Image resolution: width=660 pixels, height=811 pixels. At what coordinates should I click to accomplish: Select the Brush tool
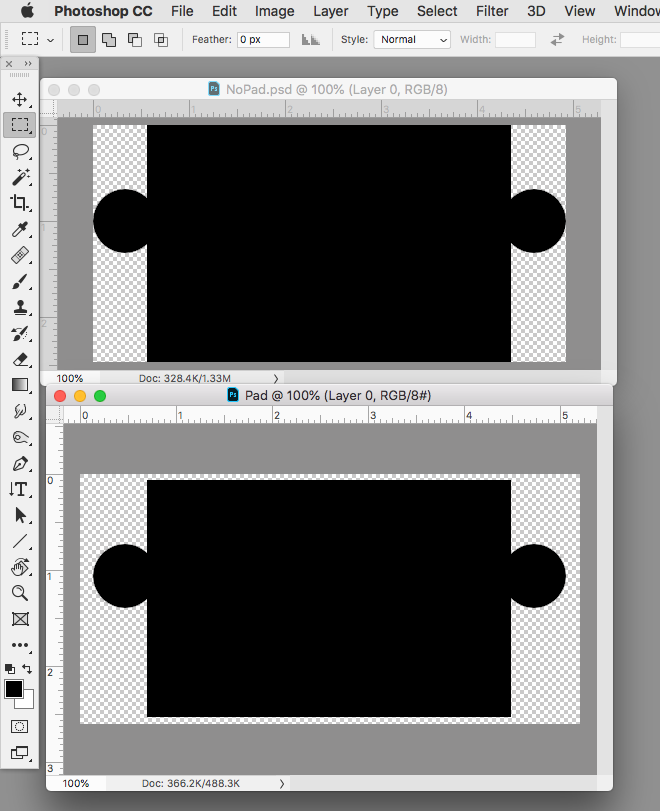[x=20, y=282]
